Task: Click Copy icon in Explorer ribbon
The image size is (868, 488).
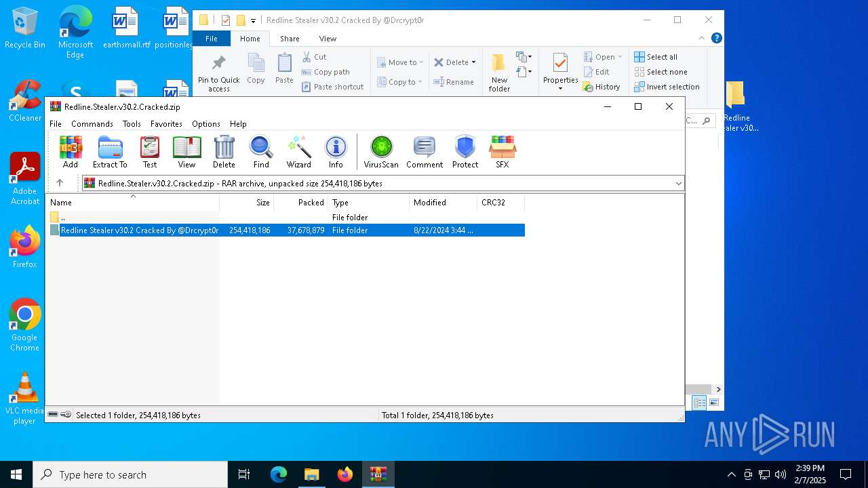Action: [256, 69]
